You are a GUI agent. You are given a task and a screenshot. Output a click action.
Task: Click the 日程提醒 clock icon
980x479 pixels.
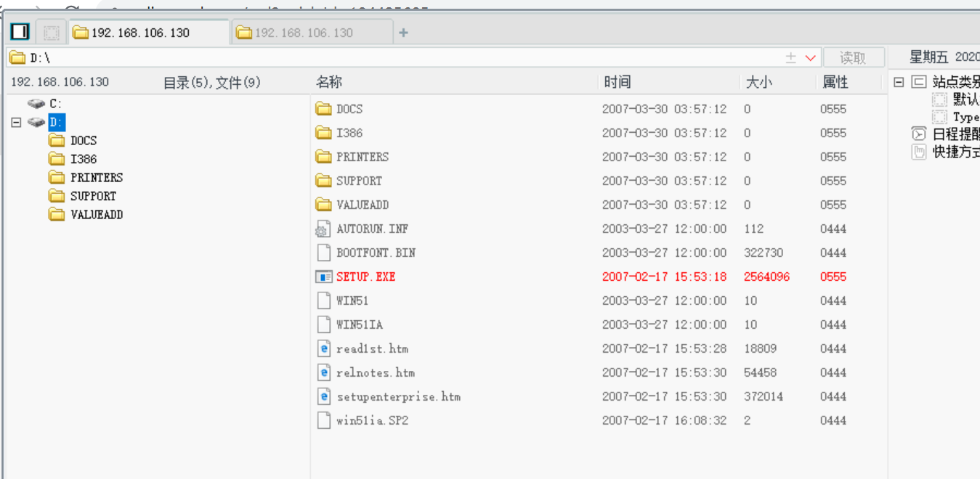(918, 133)
